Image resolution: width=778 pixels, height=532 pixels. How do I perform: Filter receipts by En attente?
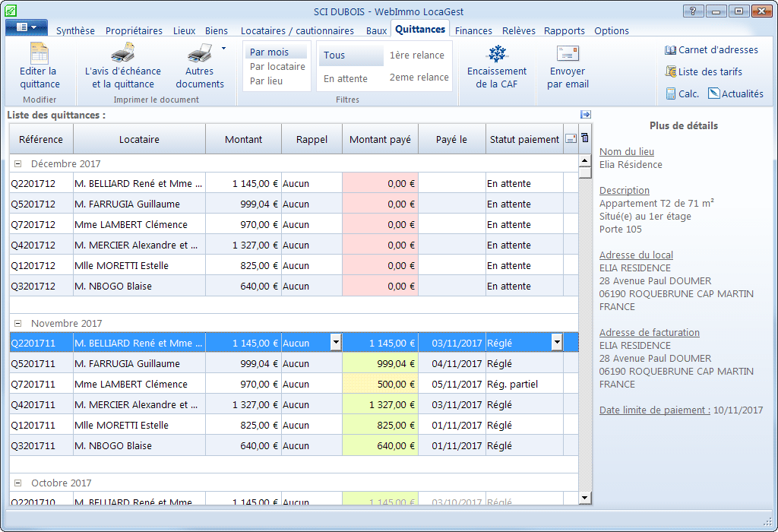(346, 78)
